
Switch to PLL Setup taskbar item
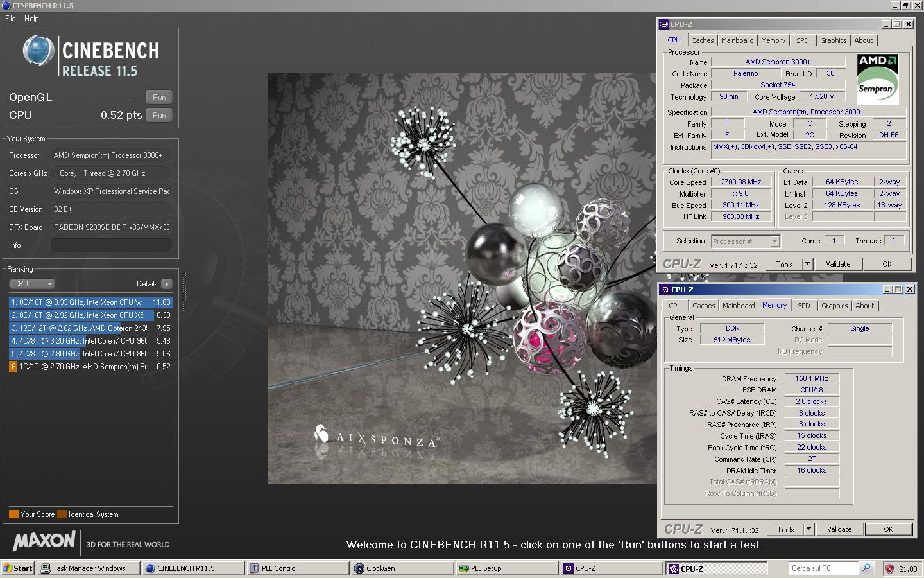click(507, 568)
